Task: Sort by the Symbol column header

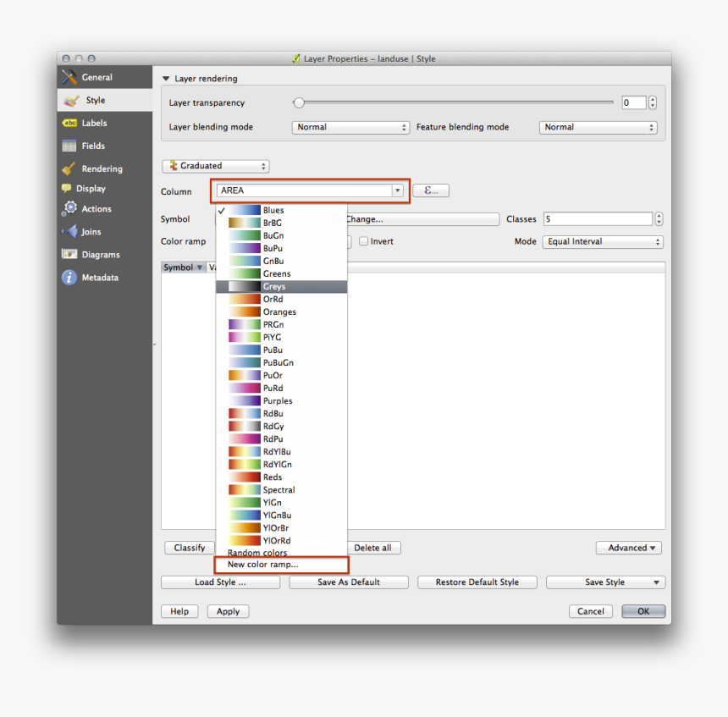Action: tap(183, 267)
